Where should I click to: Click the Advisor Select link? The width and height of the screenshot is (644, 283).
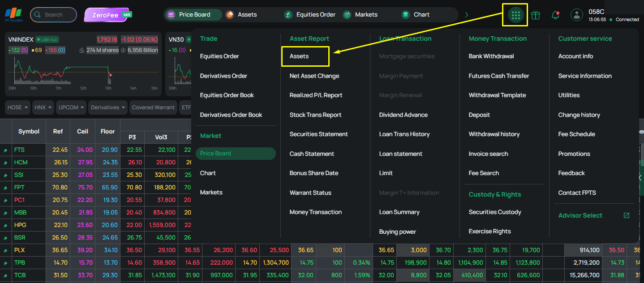tap(580, 216)
